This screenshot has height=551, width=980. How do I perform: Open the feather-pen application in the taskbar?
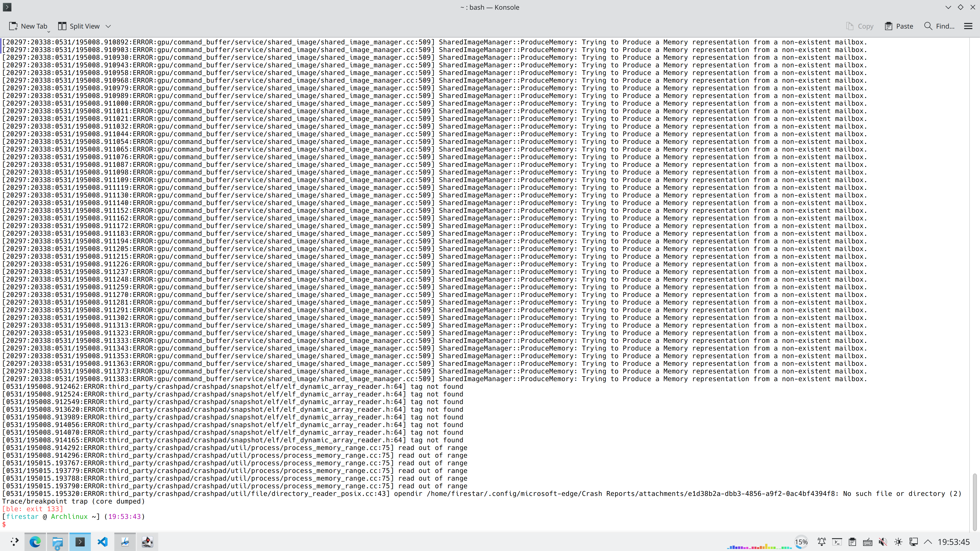coord(125,542)
